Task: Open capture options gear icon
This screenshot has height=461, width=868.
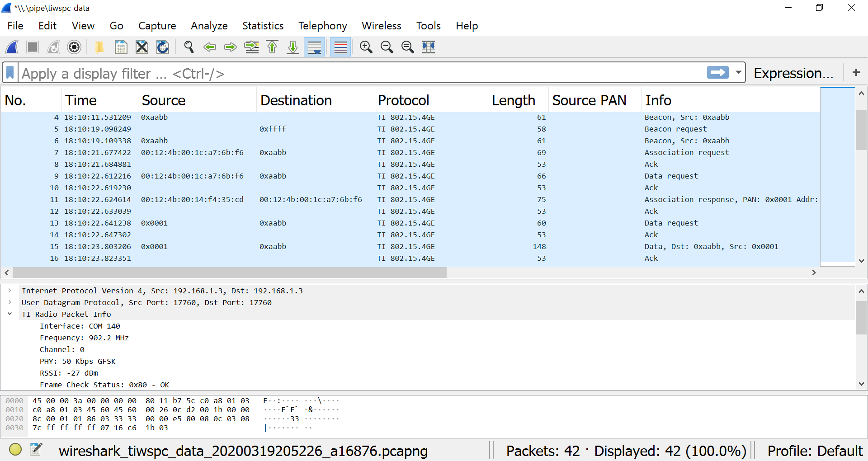Action: 74,47
